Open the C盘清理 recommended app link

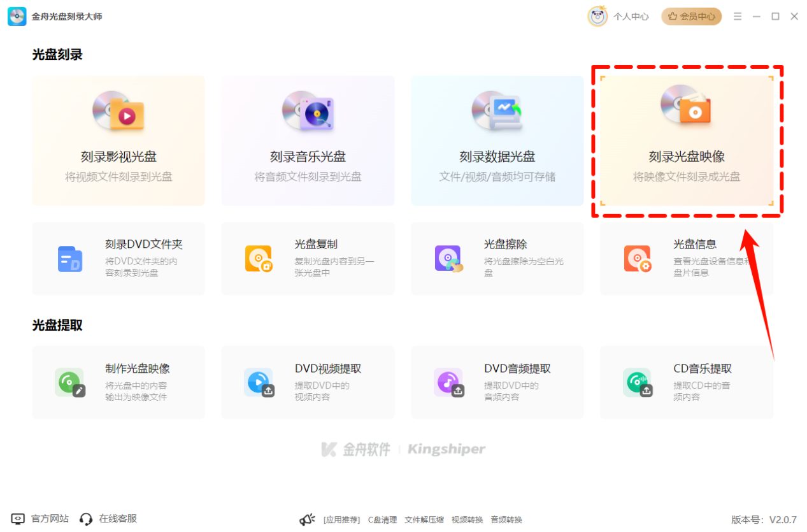click(382, 520)
